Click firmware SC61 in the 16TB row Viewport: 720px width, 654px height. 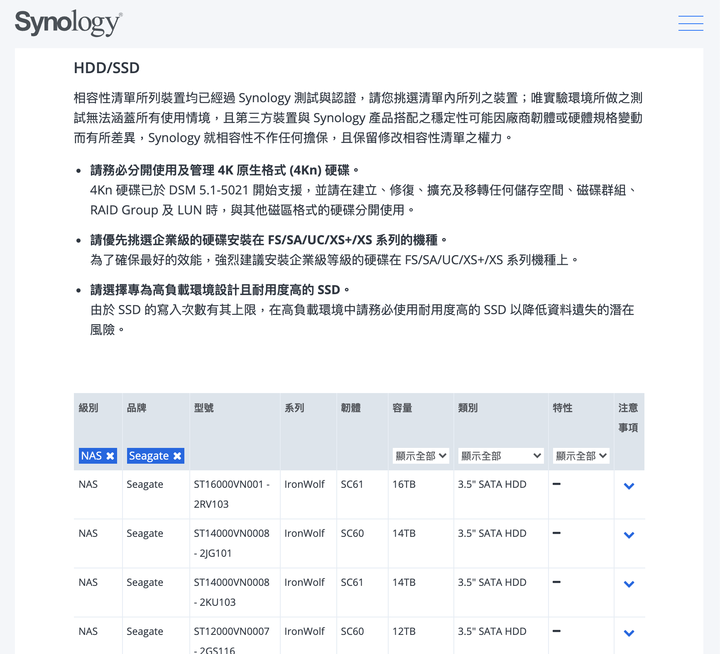coord(352,485)
